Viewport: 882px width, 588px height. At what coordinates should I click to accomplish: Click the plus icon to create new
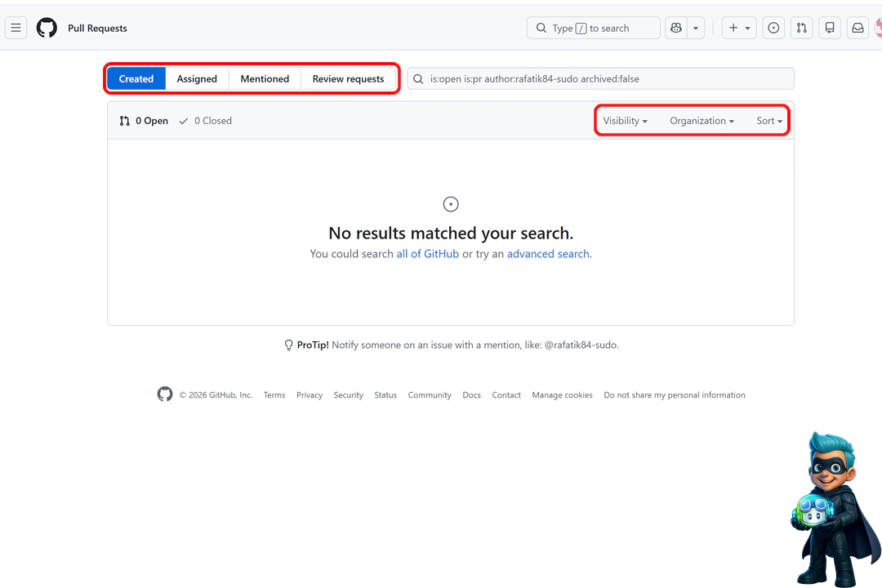pos(733,27)
